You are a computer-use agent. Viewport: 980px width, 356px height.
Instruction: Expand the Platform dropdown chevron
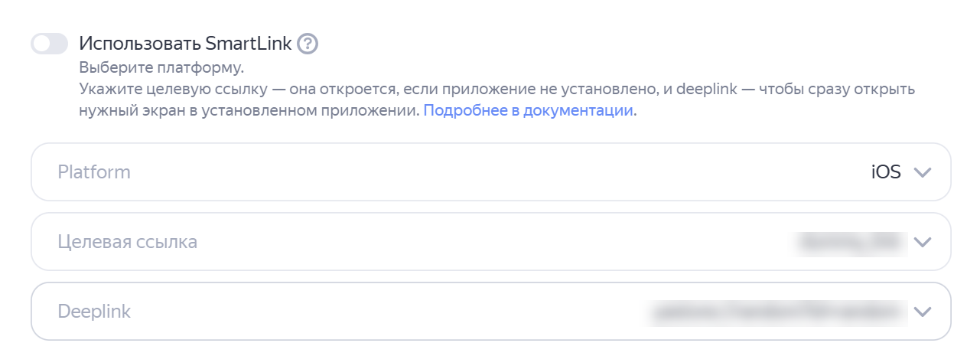click(x=923, y=172)
